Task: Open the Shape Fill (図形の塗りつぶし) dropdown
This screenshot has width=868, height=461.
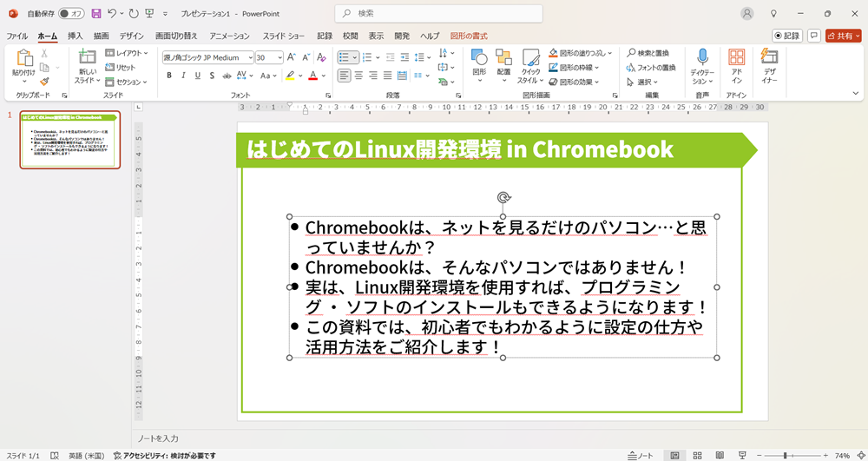Action: click(581, 53)
